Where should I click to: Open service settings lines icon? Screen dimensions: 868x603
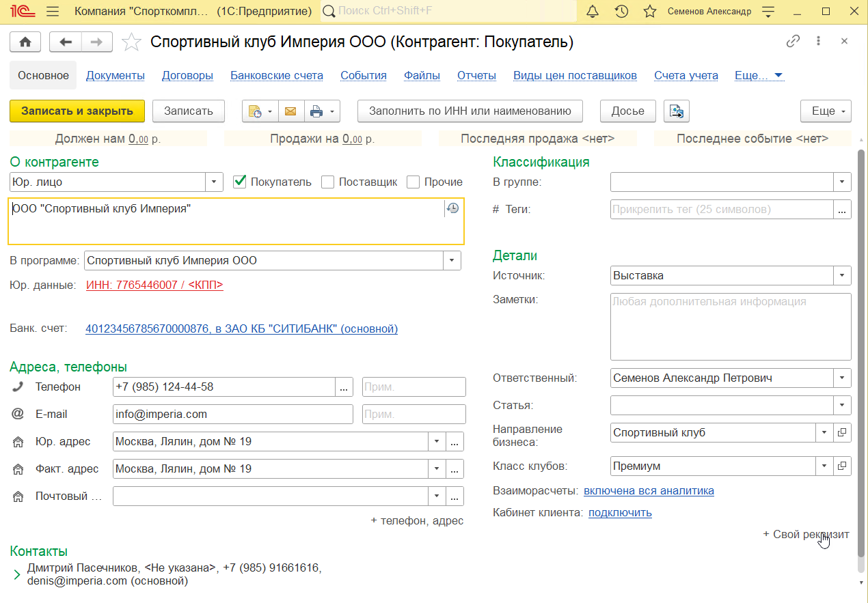(x=768, y=12)
